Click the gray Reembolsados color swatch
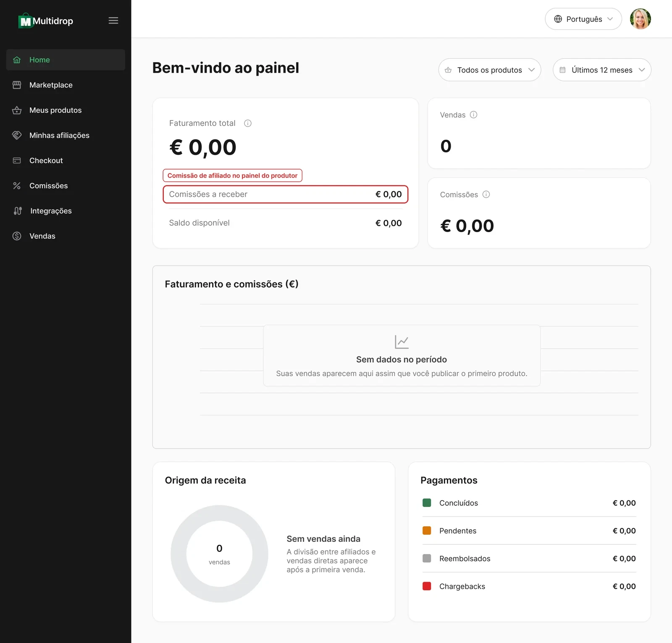 point(427,558)
